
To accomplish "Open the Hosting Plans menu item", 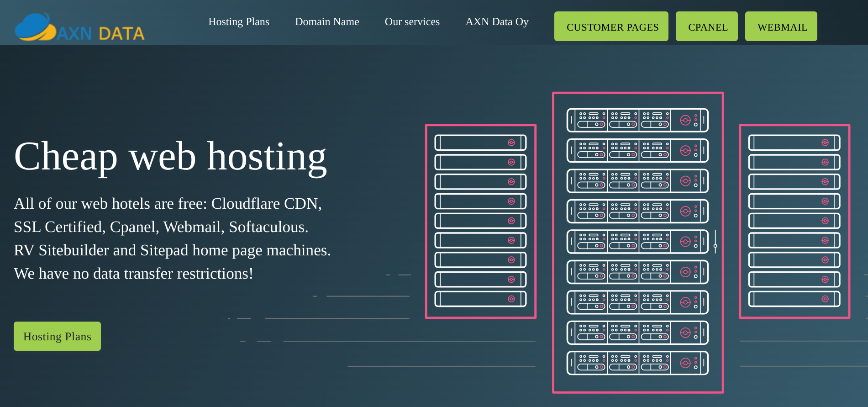I will click(239, 21).
